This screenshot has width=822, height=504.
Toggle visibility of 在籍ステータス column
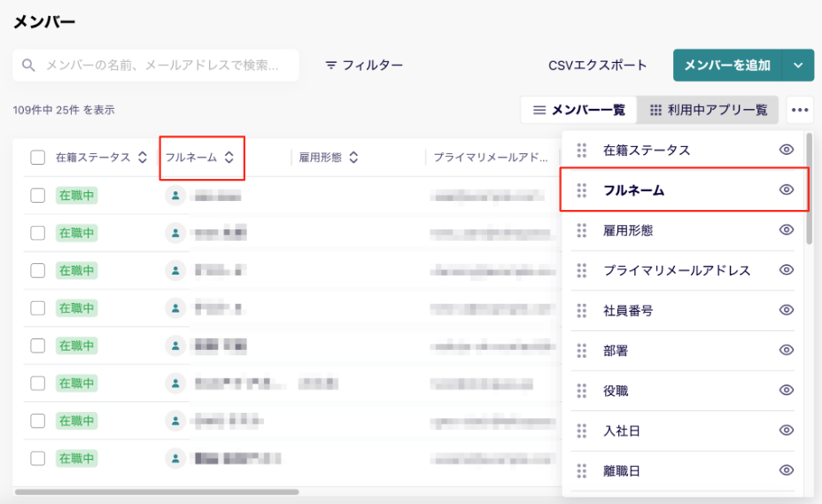point(786,150)
